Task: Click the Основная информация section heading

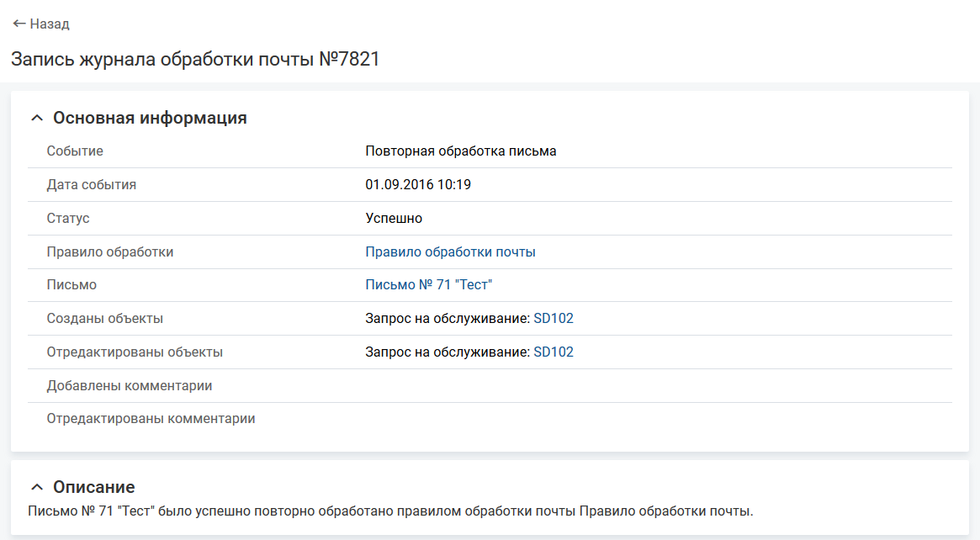Action: [150, 118]
